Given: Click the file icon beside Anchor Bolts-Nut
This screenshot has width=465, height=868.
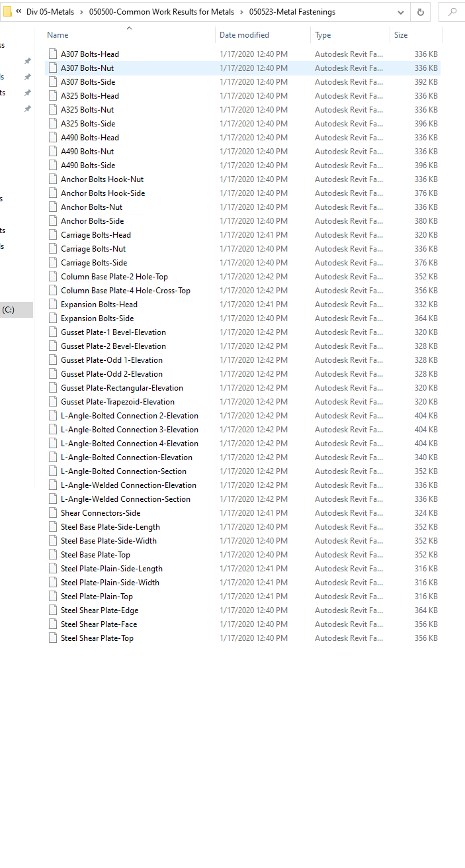Looking at the screenshot, I should click(x=53, y=207).
